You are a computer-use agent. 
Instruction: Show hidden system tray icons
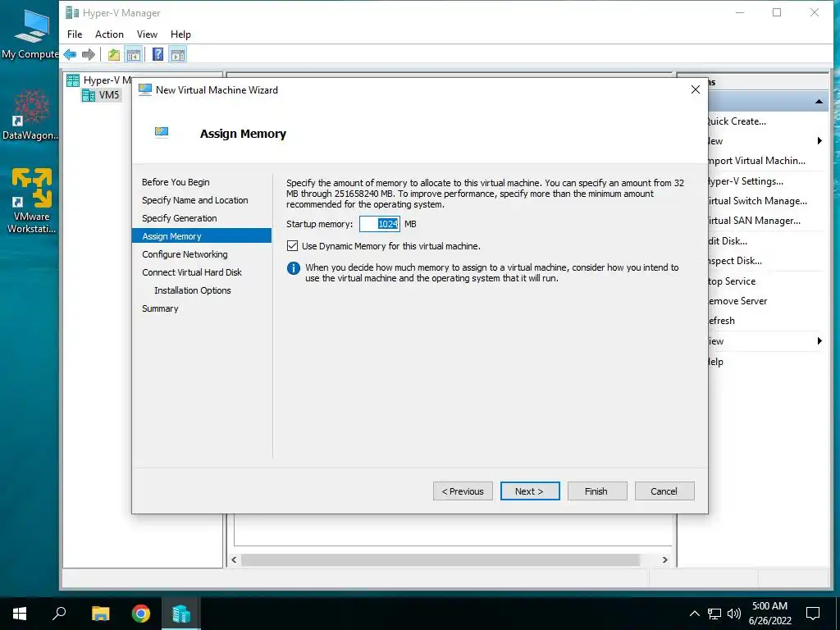[694, 614]
